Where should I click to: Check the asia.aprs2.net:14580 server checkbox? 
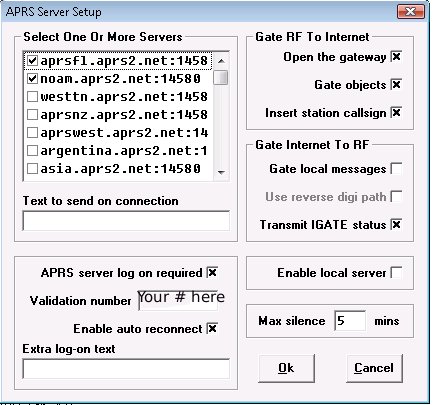point(32,169)
